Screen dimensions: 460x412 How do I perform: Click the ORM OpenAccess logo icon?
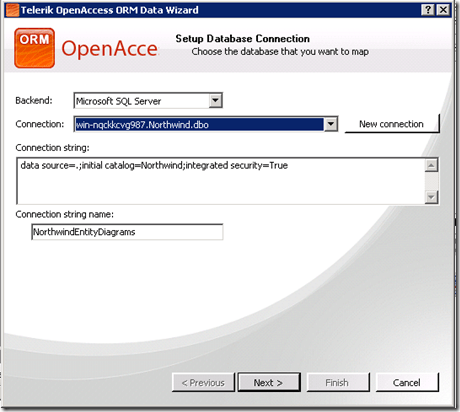[x=34, y=48]
